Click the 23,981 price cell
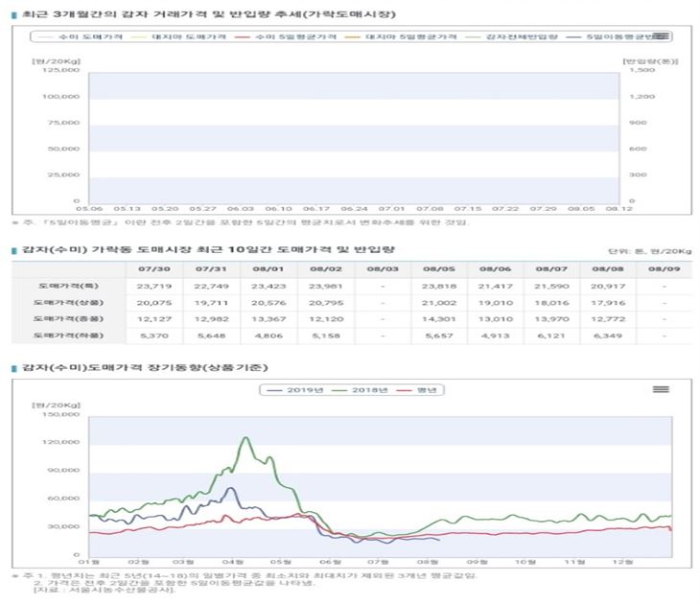 pos(326,286)
